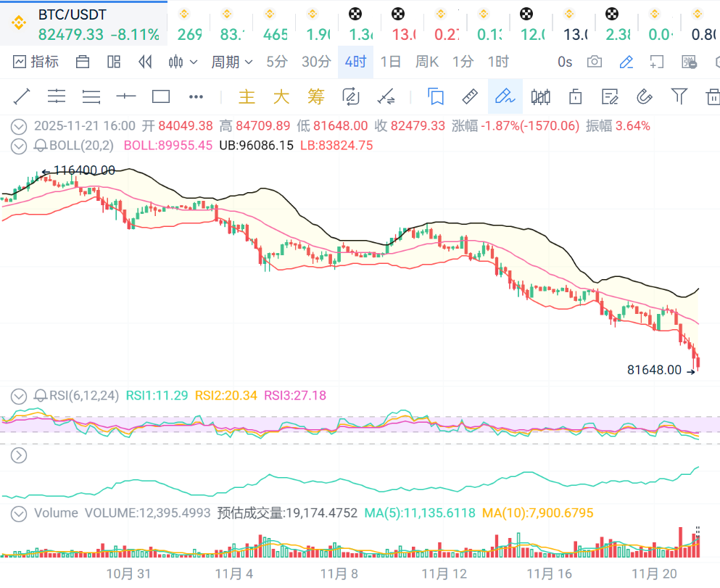
Task: Open the filter funnel icon
Action: [x=679, y=96]
